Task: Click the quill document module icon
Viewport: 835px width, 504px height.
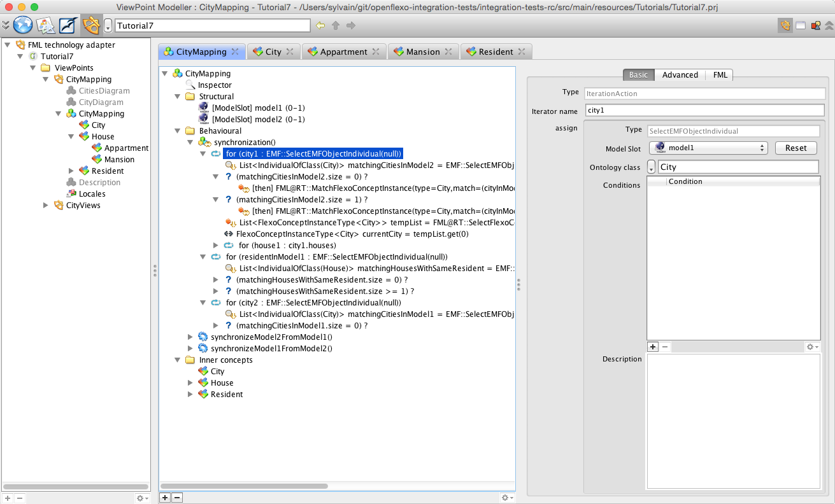Action: tap(68, 25)
